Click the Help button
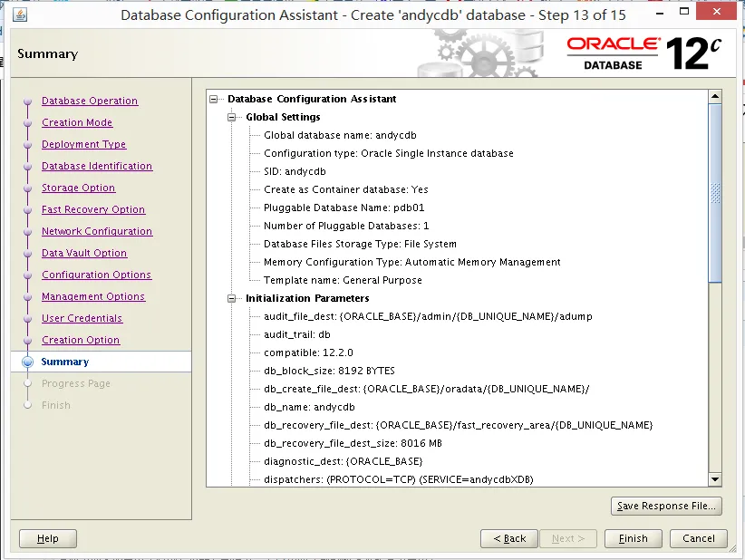This screenshot has height=560, width=745. pyautogui.click(x=47, y=538)
